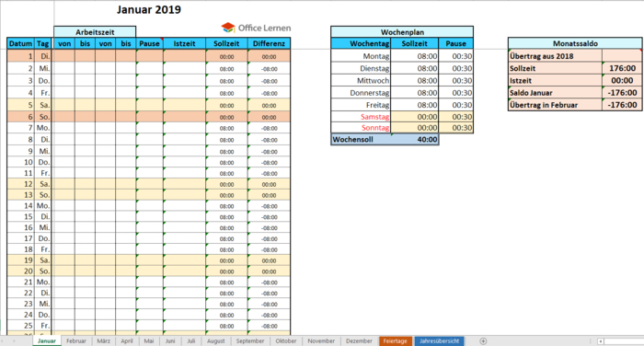Open the Mai sheet tab
Image resolution: width=644 pixels, height=346 pixels.
[149, 341]
